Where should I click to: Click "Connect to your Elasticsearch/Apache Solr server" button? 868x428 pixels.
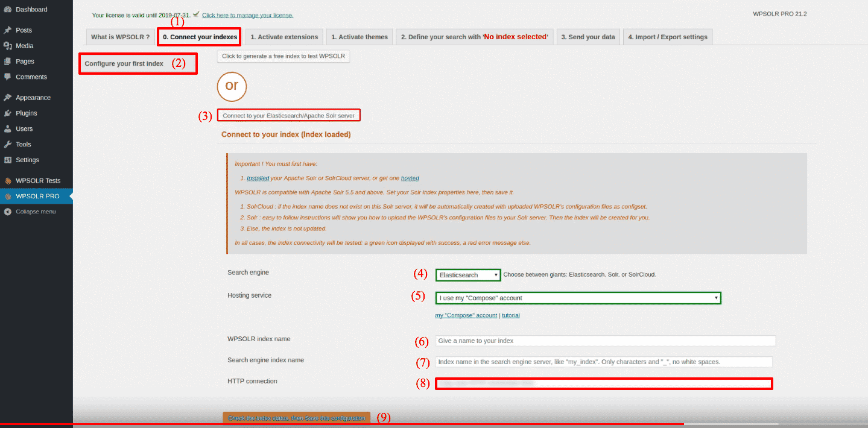(289, 115)
